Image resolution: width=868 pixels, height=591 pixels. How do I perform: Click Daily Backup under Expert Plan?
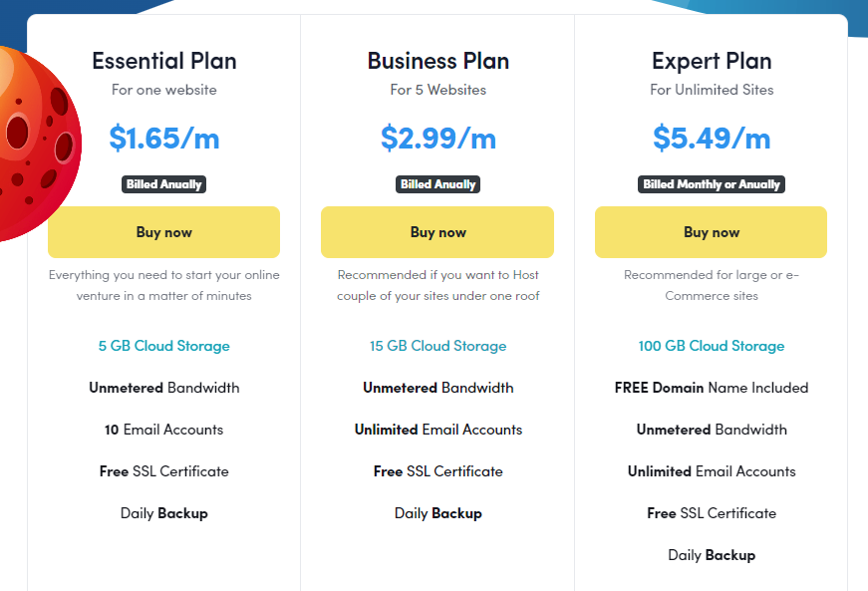pyautogui.click(x=712, y=555)
